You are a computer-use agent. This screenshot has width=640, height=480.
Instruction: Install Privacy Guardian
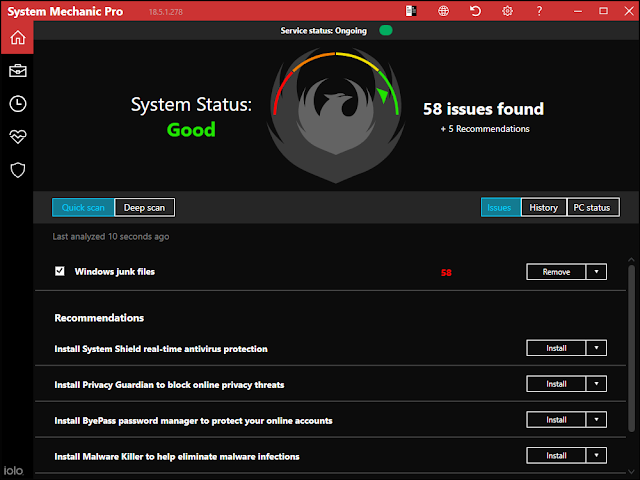click(556, 384)
